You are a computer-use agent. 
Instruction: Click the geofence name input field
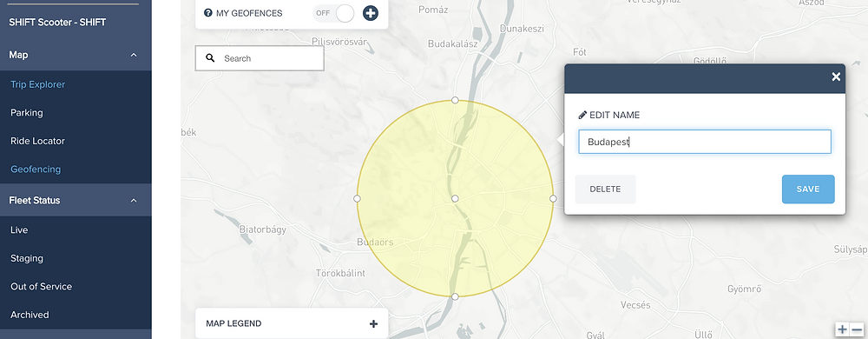[x=705, y=142]
